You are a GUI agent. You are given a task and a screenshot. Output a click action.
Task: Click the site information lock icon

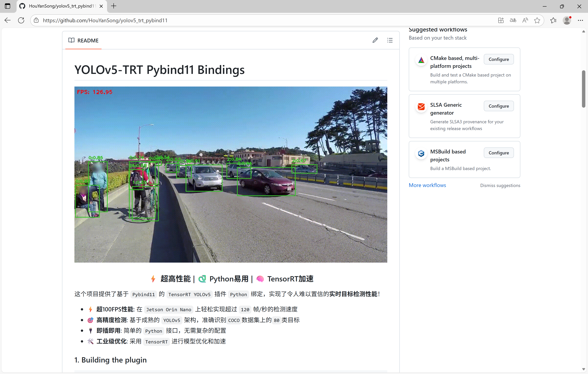coord(36,20)
